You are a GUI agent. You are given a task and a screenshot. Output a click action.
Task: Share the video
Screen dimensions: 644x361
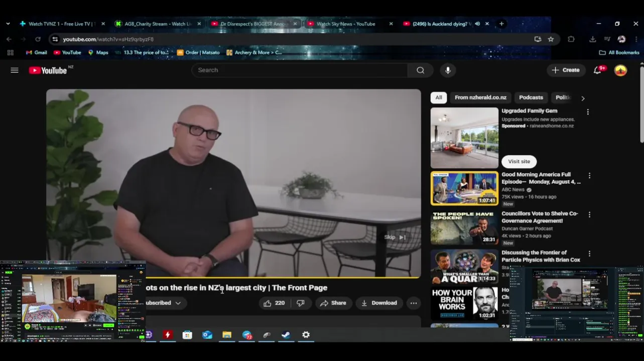(333, 303)
